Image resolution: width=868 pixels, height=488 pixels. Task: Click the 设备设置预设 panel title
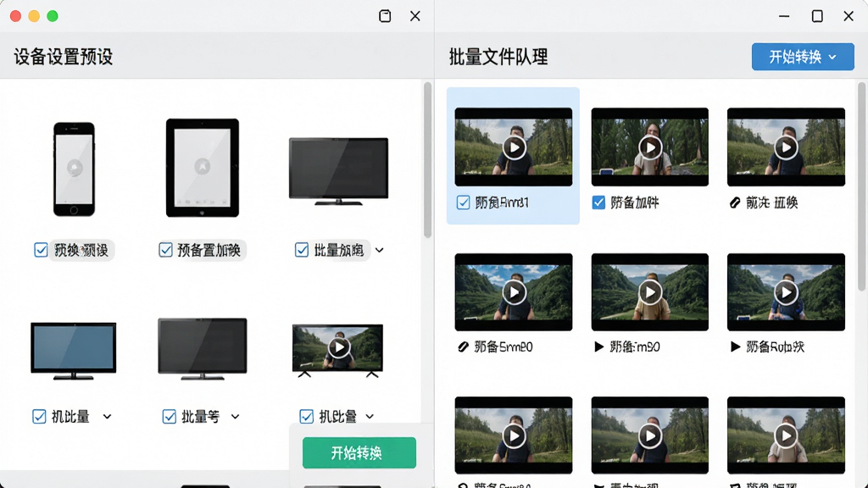point(63,57)
